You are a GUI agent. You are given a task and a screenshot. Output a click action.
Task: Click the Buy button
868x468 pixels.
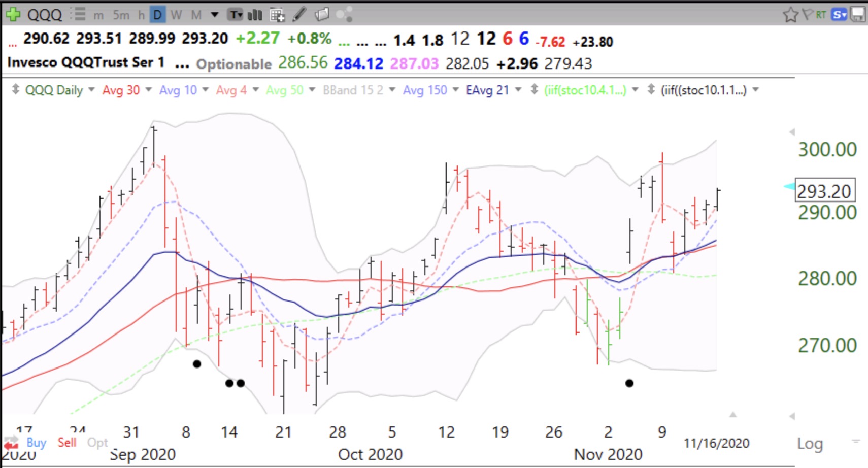pos(36,443)
